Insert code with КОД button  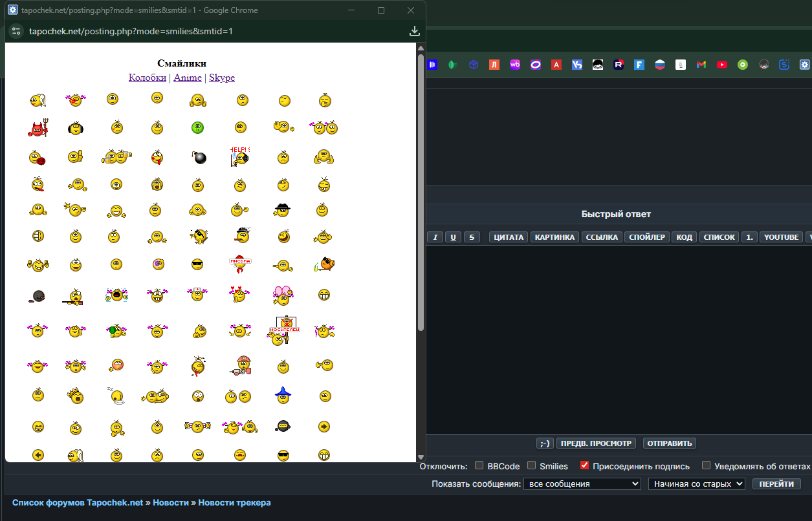coord(684,237)
